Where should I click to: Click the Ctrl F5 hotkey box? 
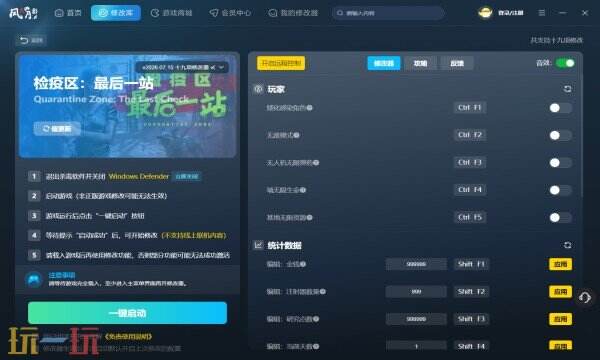click(x=470, y=217)
